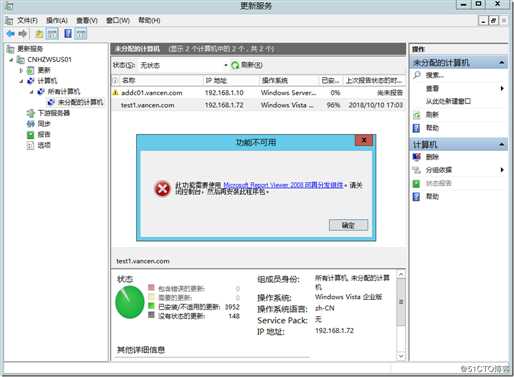Click 从此处新建窗口 in the action pane
Image resolution: width=514 pixels, height=377 pixels.
pyautogui.click(x=448, y=101)
